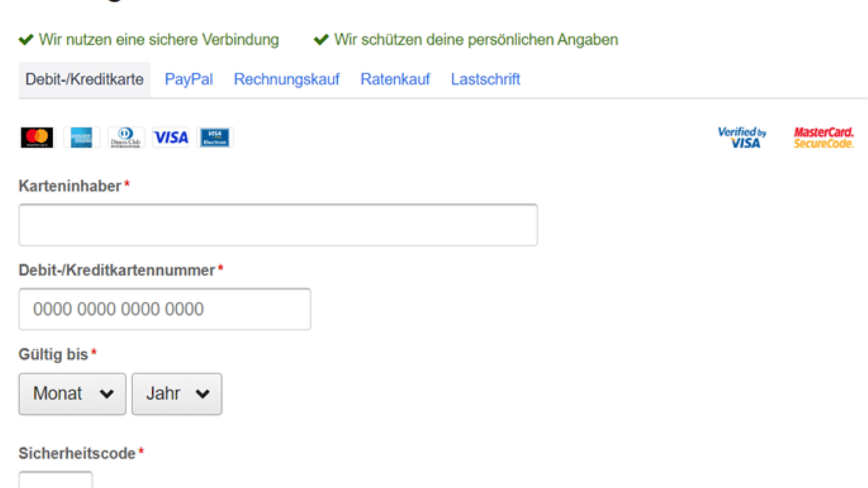Select the Debit-/Kreditkarte tab
The height and width of the screenshot is (488, 868).
[x=85, y=80]
